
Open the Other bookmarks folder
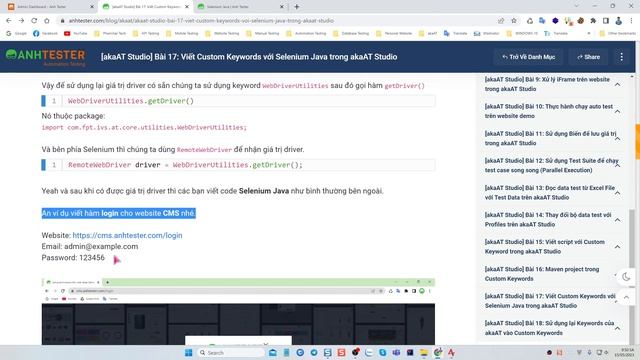click(617, 33)
